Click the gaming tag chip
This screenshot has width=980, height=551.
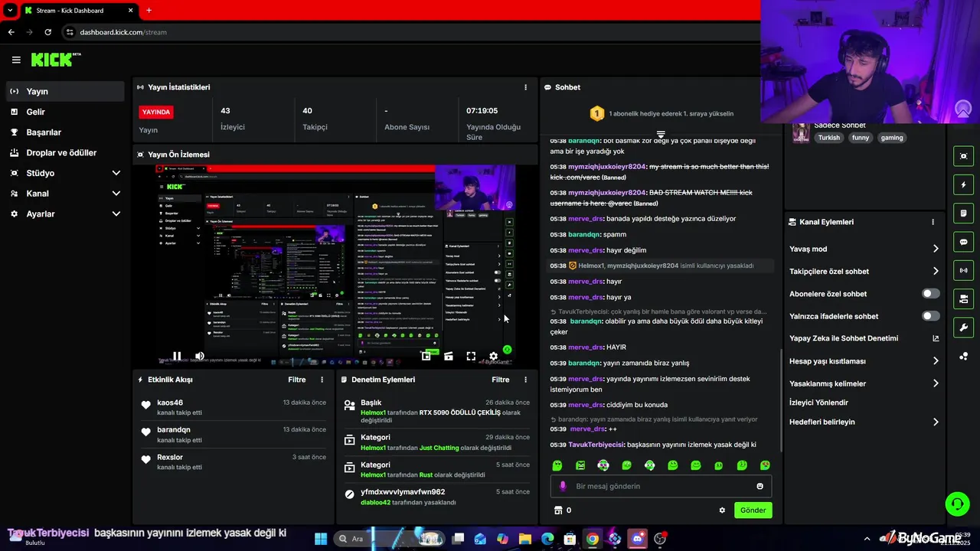point(892,138)
